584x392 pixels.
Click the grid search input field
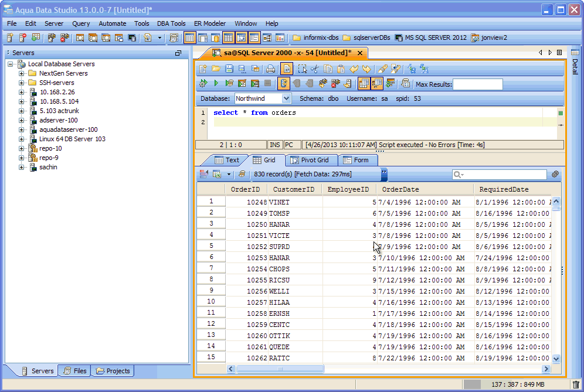pyautogui.click(x=500, y=174)
